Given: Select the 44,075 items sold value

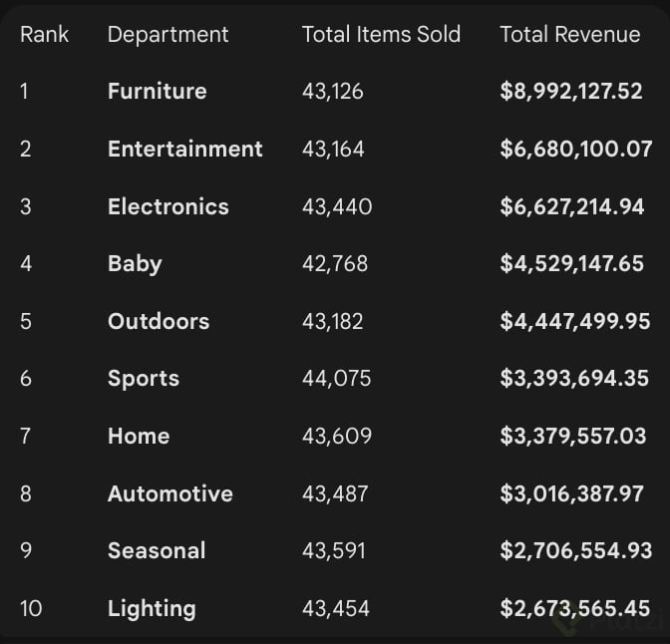Looking at the screenshot, I should (x=336, y=379).
